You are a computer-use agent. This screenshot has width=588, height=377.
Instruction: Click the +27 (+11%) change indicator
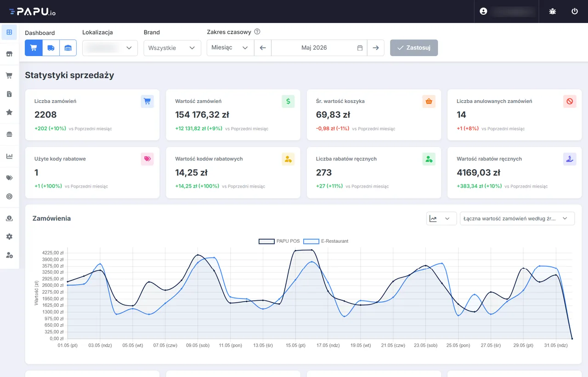(329, 186)
